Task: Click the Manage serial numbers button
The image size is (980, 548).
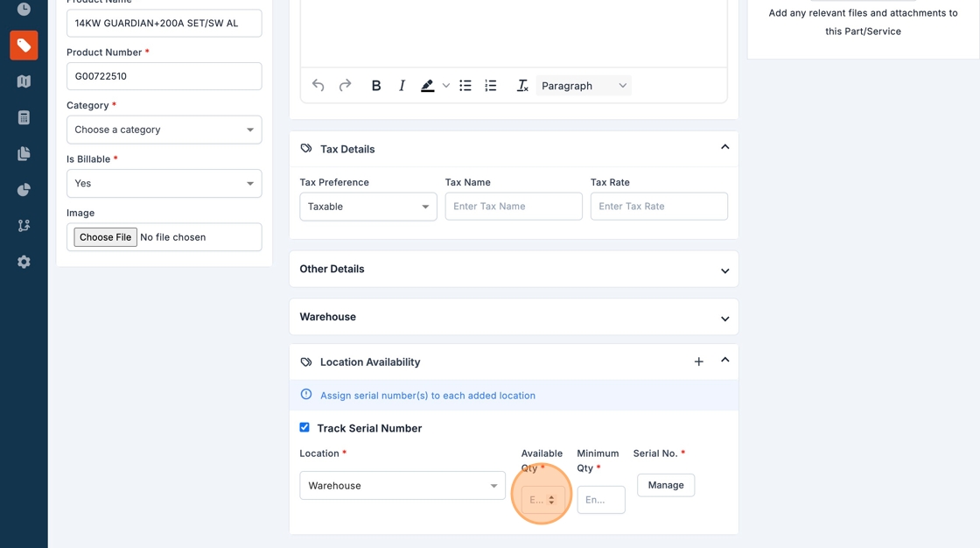Action: (x=666, y=485)
